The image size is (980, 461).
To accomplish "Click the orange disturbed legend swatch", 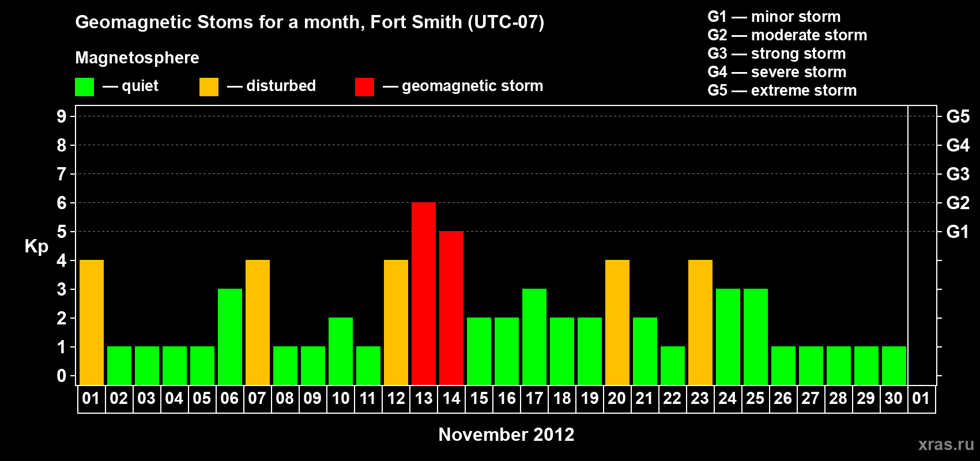I will [x=209, y=87].
